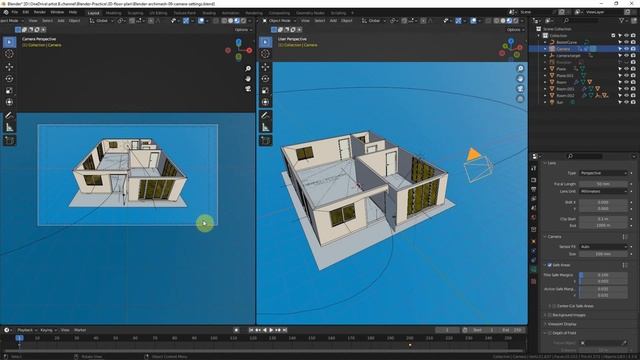
Task: Select the Cursor tool in left viewport
Action: click(x=9, y=54)
